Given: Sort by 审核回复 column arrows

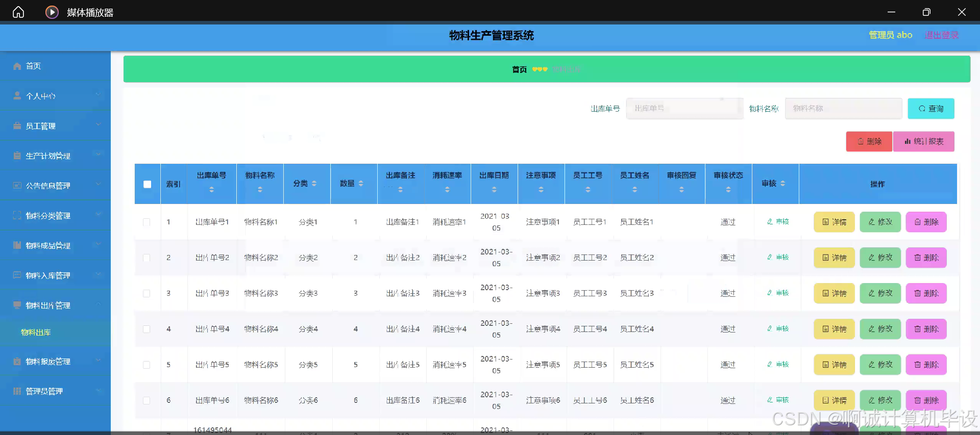Looking at the screenshot, I should point(681,190).
